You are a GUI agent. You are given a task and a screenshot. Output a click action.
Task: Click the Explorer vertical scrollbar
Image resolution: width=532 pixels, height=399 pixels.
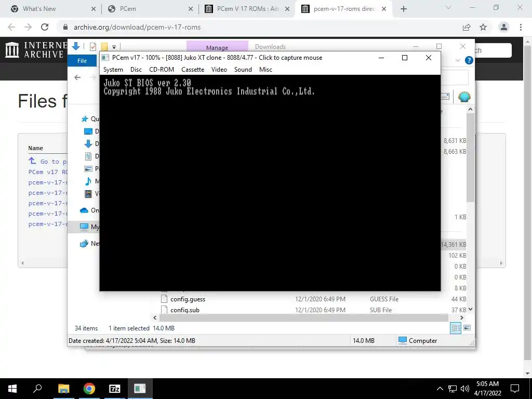coord(470,158)
